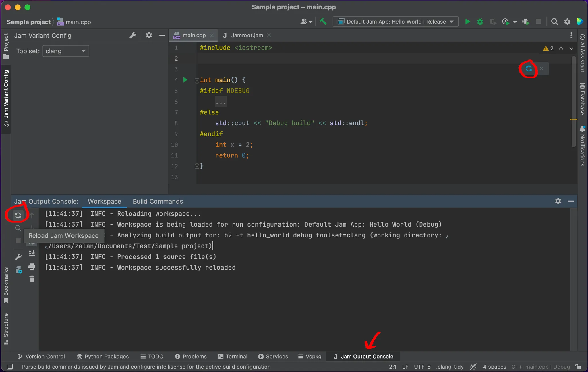Image resolution: width=588 pixels, height=372 pixels.
Task: Click the floating blue reload icon in editor
Action: [529, 69]
